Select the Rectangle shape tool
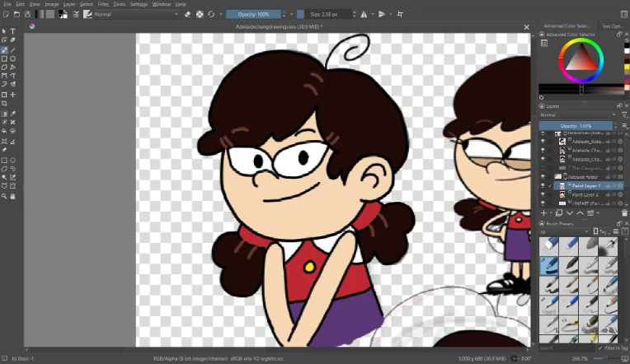 click(4, 58)
